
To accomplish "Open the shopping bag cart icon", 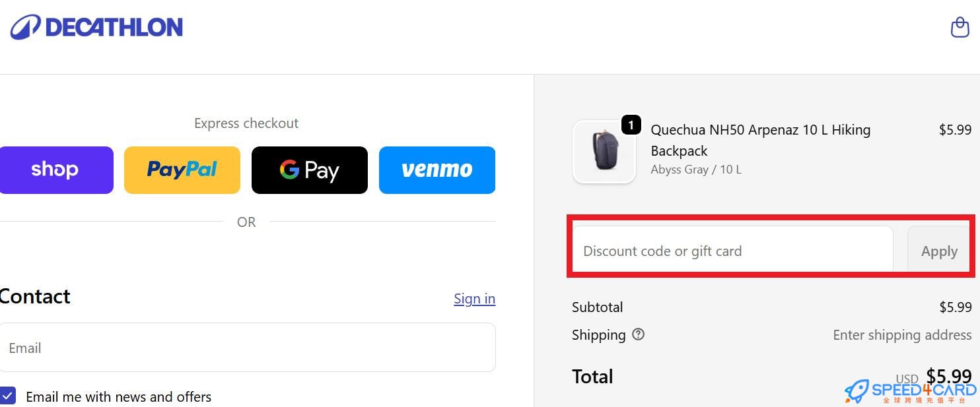I will point(959,27).
